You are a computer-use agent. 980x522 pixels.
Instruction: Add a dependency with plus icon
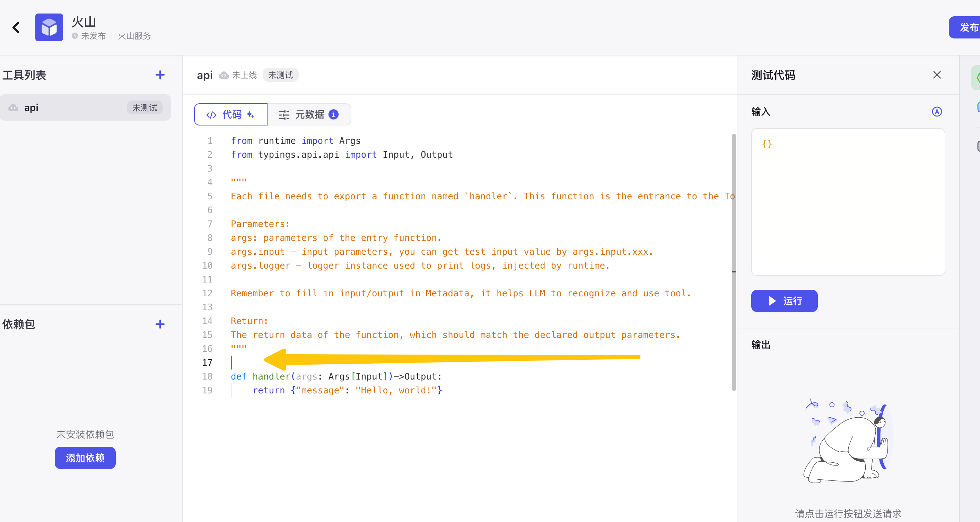pos(160,324)
